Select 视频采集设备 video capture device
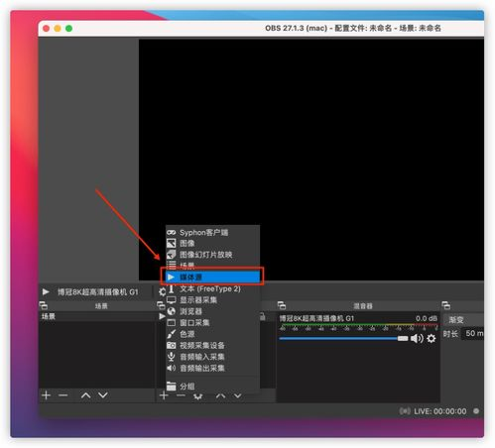 click(x=212, y=345)
